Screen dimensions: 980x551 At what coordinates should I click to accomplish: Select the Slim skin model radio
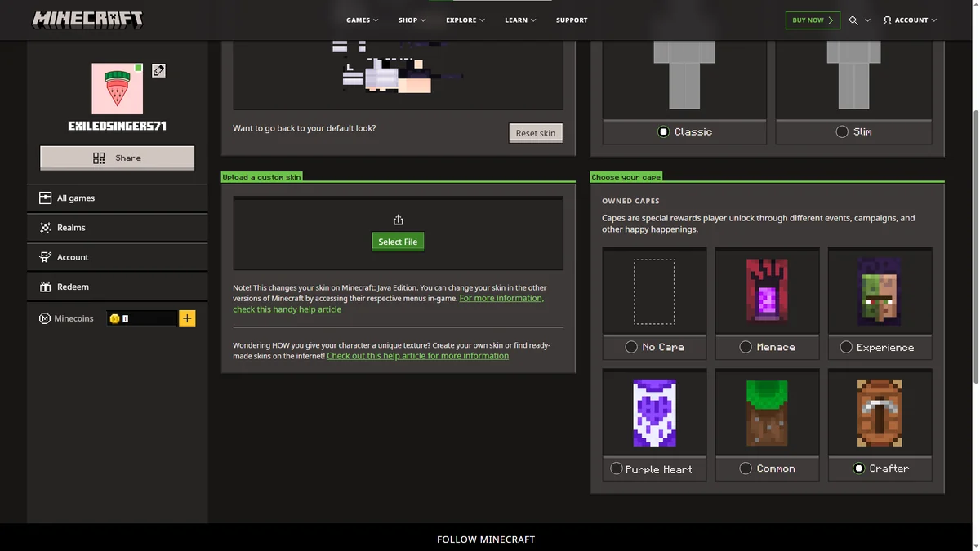(x=842, y=131)
